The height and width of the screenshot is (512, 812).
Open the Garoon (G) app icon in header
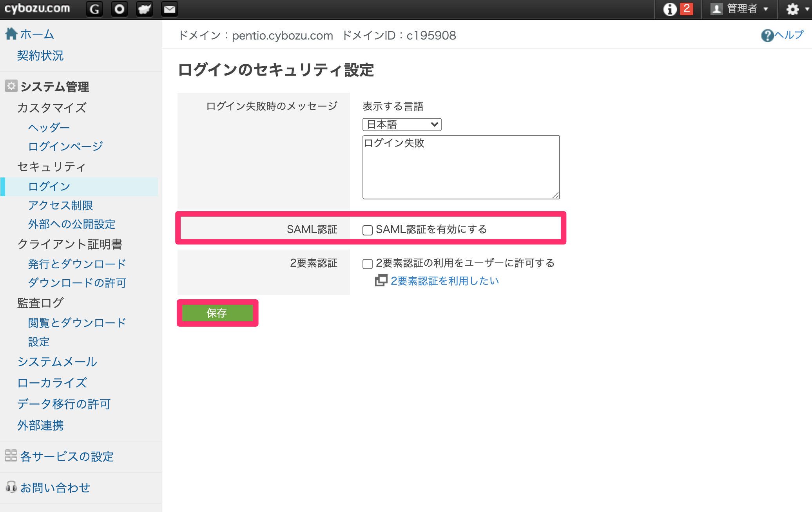pyautogui.click(x=94, y=9)
